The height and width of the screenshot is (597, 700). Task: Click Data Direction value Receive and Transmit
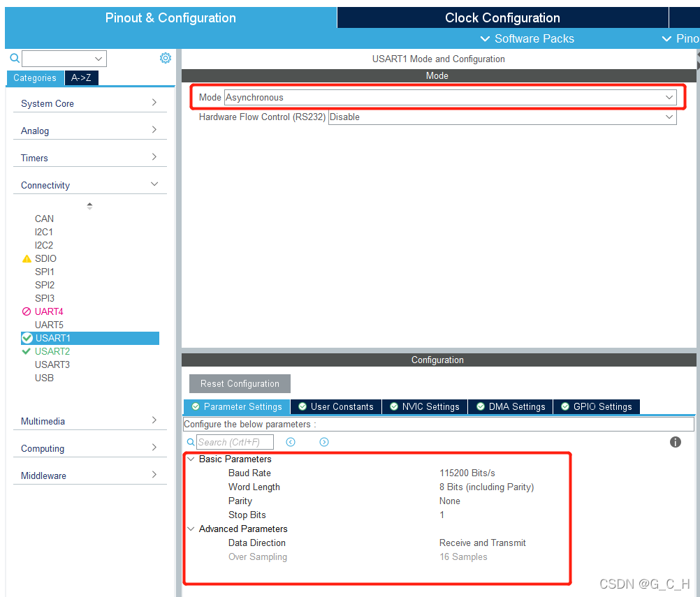[482, 543]
